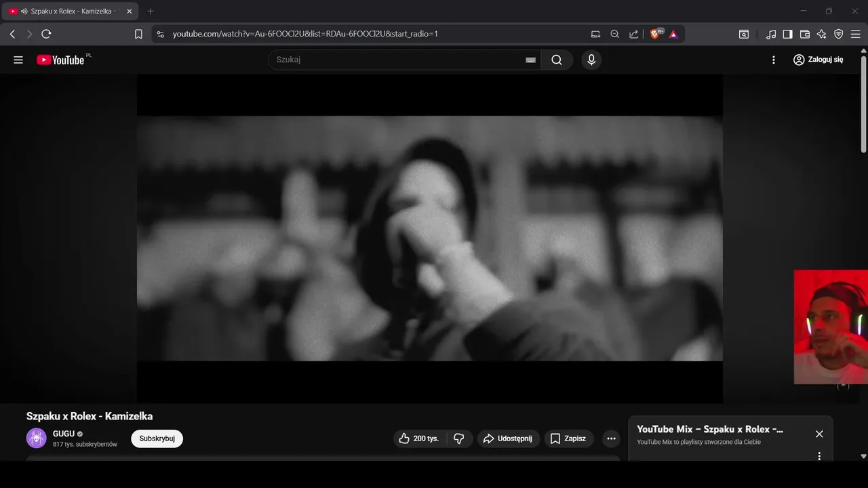
Task: Click the Udostępnij share button
Action: click(x=509, y=439)
